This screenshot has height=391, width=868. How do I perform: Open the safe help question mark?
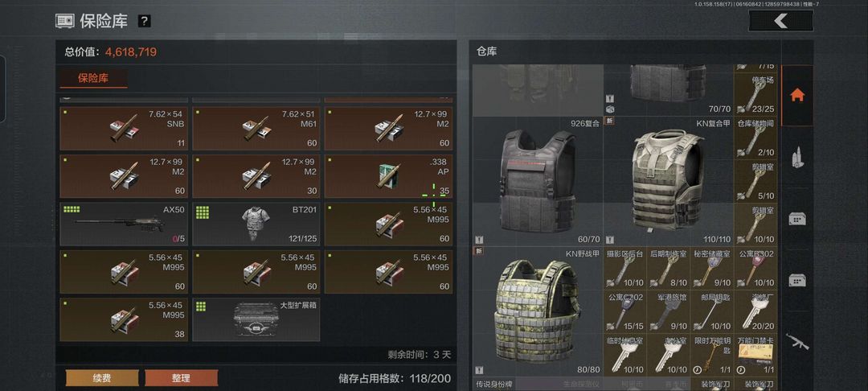(144, 22)
